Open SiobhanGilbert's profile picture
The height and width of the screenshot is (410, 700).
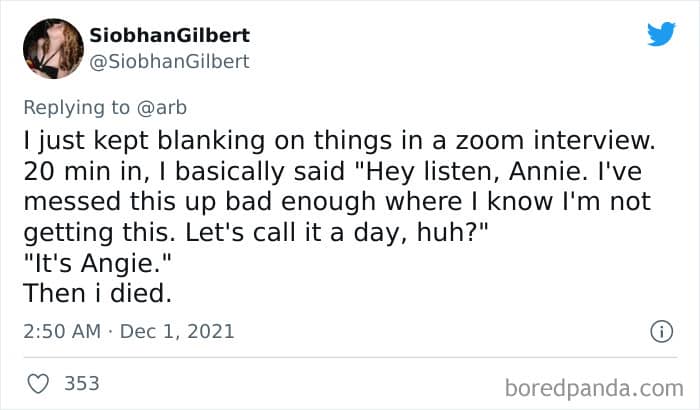(51, 47)
